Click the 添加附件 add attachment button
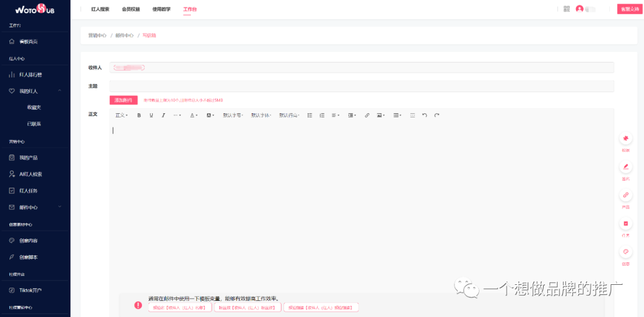This screenshot has width=644, height=317. click(x=123, y=100)
